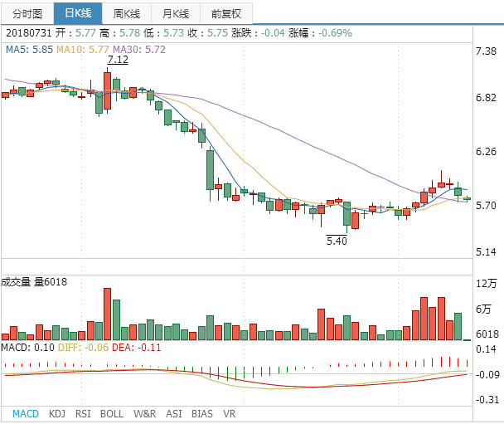Switch to the KDJ indicator
The image size is (504, 424).
point(57,414)
